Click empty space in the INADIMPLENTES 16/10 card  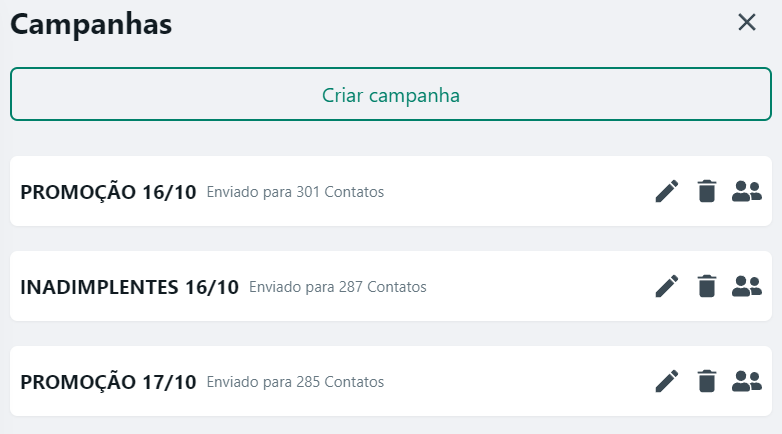coord(540,287)
